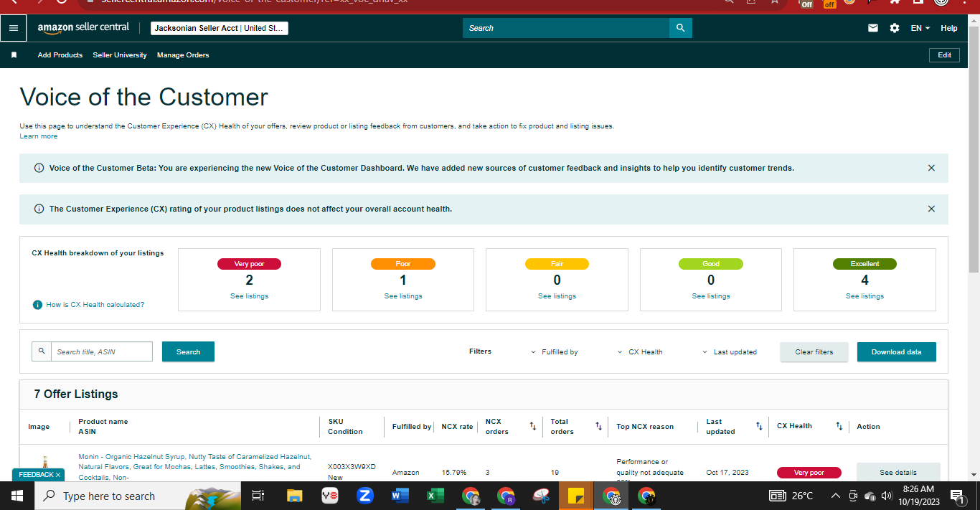Viewport: 980px width, 510px height.
Task: Click info icon beside 'How is CX Health calculated?'
Action: click(x=38, y=305)
